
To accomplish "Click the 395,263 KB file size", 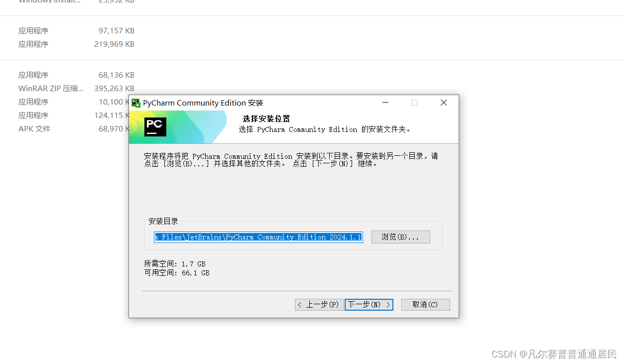I will (115, 89).
